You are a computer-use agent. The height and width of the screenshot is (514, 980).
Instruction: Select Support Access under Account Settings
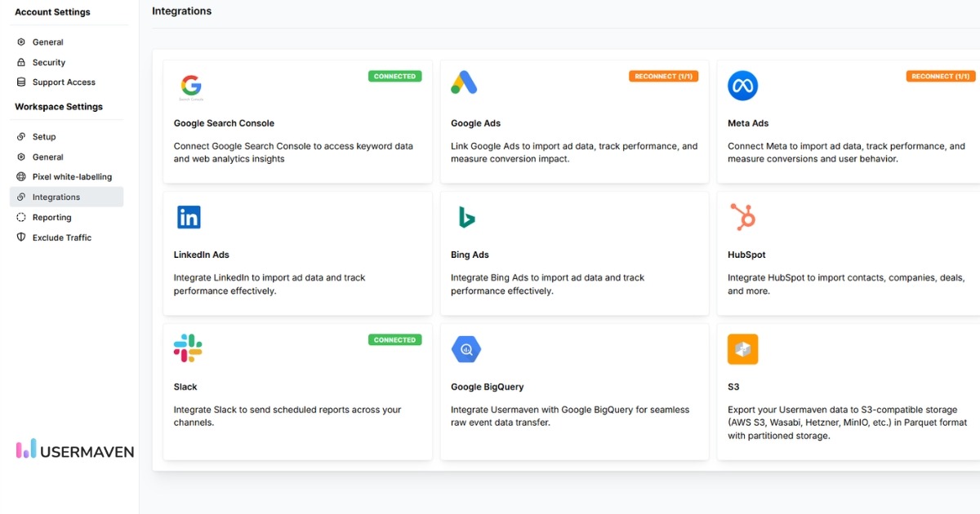click(x=65, y=82)
